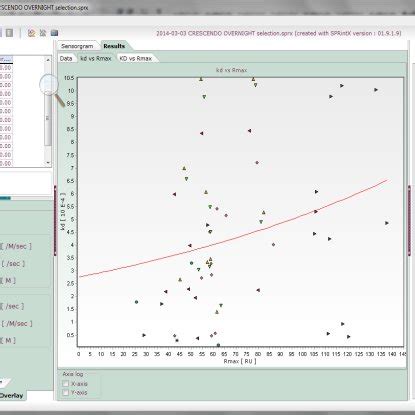Click the down arrow of the table scrollbar
The height and width of the screenshot is (415, 415).
(x=48, y=163)
